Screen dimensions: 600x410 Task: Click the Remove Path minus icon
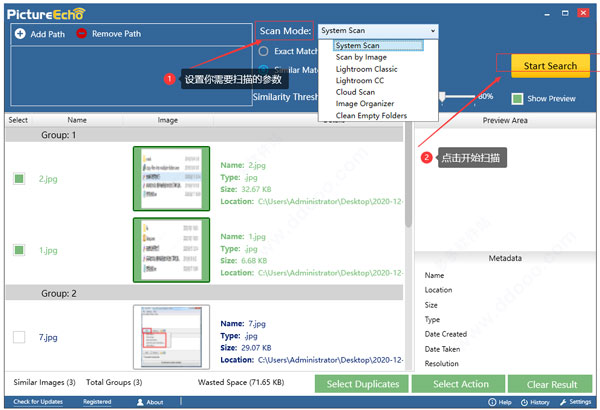82,34
